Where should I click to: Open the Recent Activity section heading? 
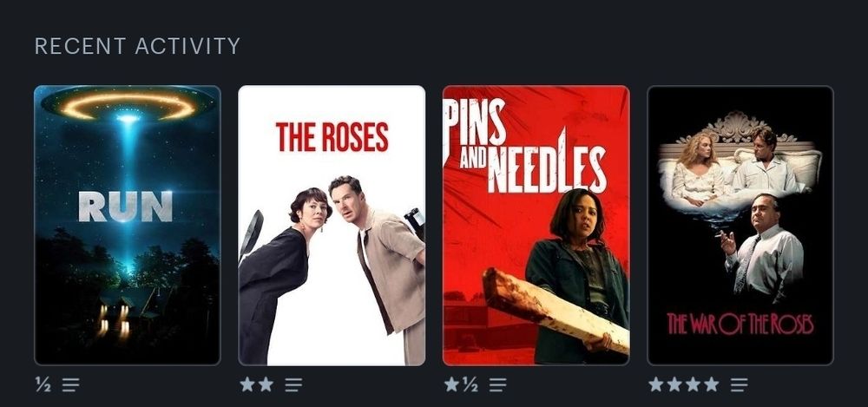pyautogui.click(x=137, y=46)
